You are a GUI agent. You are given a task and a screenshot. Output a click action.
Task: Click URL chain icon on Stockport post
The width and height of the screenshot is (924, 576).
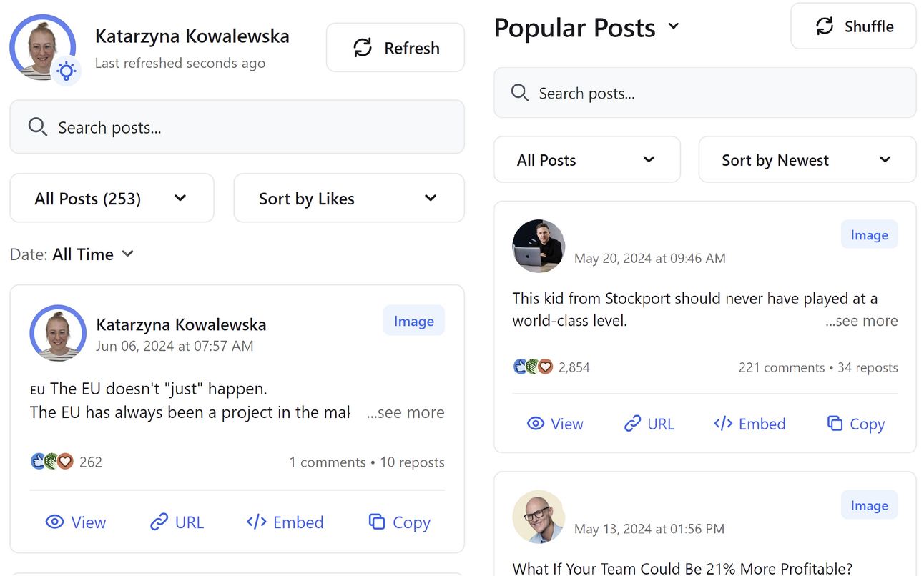point(632,424)
